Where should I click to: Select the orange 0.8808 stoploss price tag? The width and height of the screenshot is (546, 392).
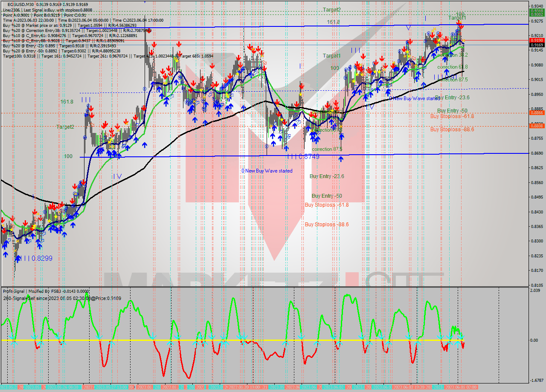536,126
